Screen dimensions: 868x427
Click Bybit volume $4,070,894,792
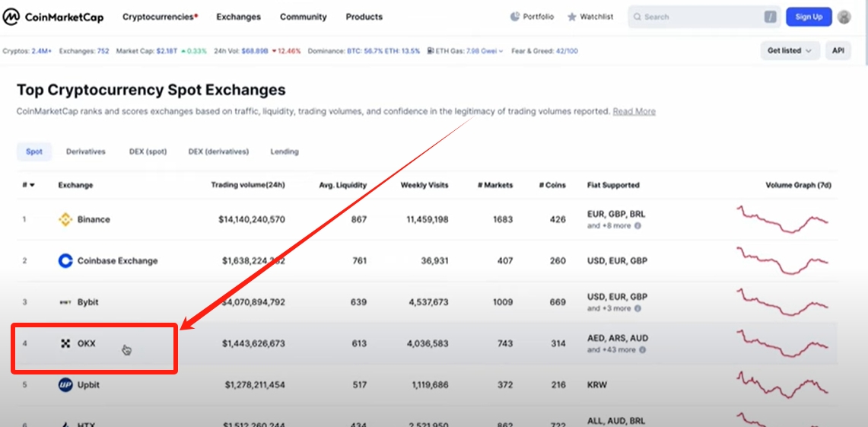point(253,302)
